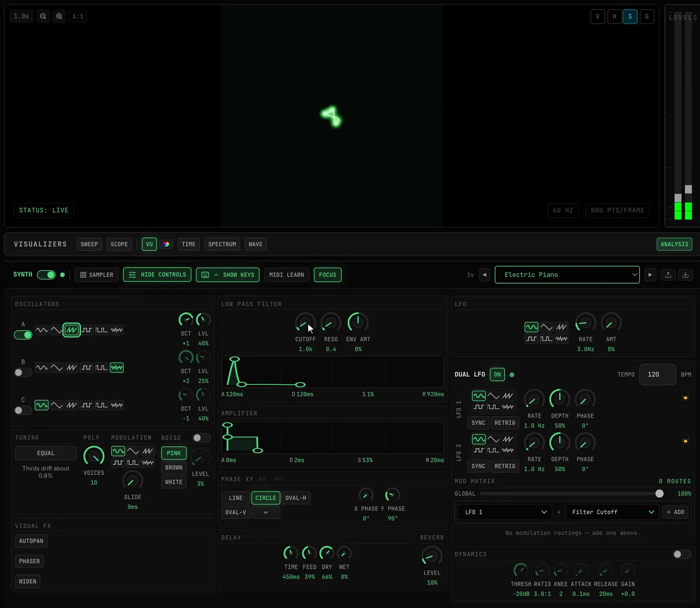Viewport: 700px width, 608px height.
Task: Switch to the Spectrum visualizer
Action: pyautogui.click(x=222, y=244)
